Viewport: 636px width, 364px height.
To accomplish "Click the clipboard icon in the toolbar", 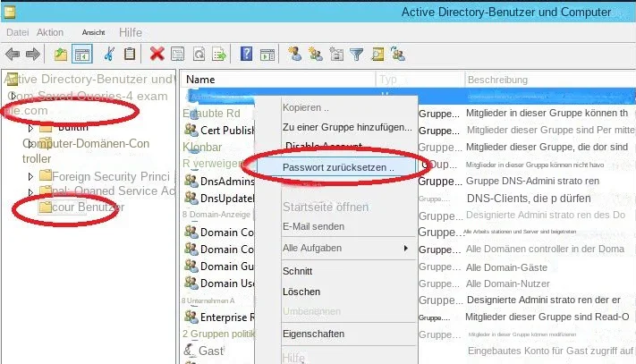I will point(130,54).
